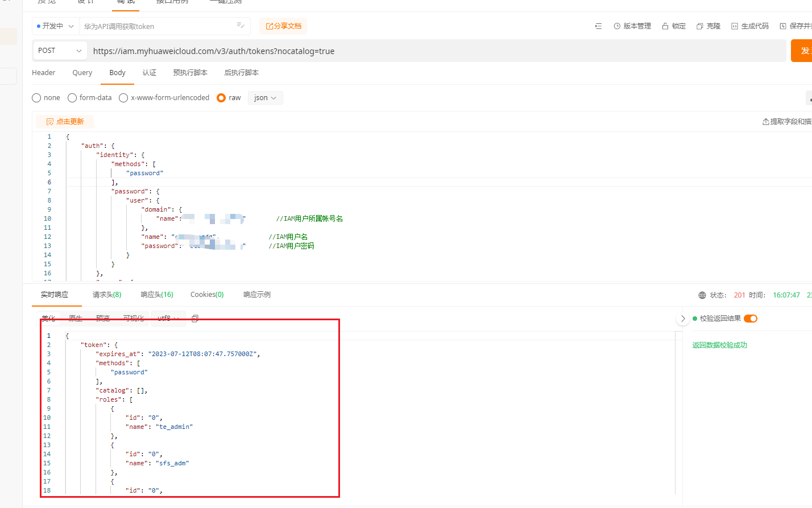The height and width of the screenshot is (508, 812).
Task: Open the 请求头(8) request headers tab
Action: pyautogui.click(x=107, y=295)
